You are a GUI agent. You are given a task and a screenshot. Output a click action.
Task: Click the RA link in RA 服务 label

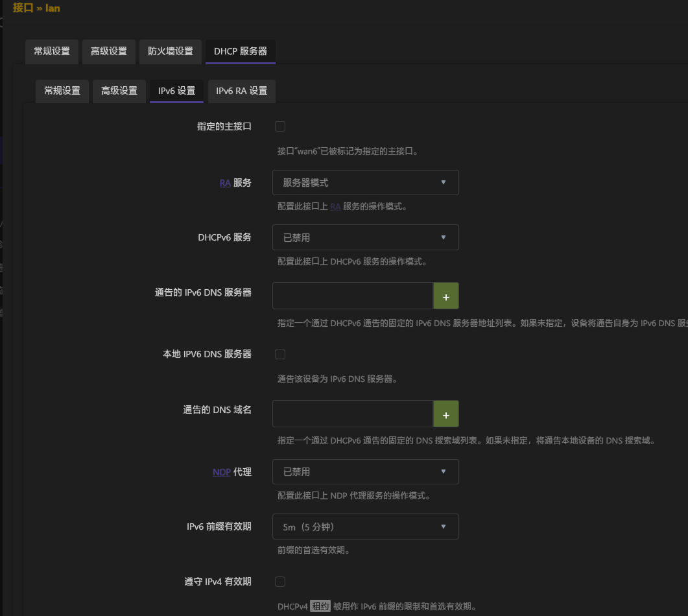225,184
